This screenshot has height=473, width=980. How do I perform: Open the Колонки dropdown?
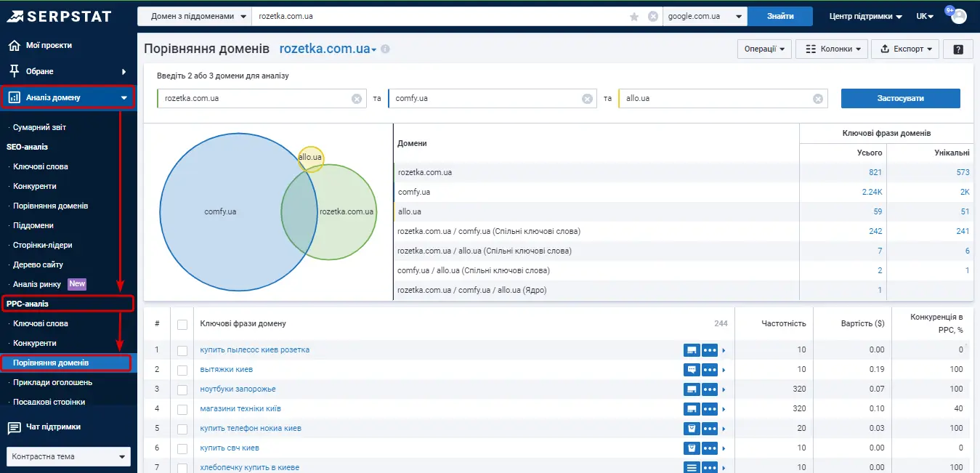(832, 49)
